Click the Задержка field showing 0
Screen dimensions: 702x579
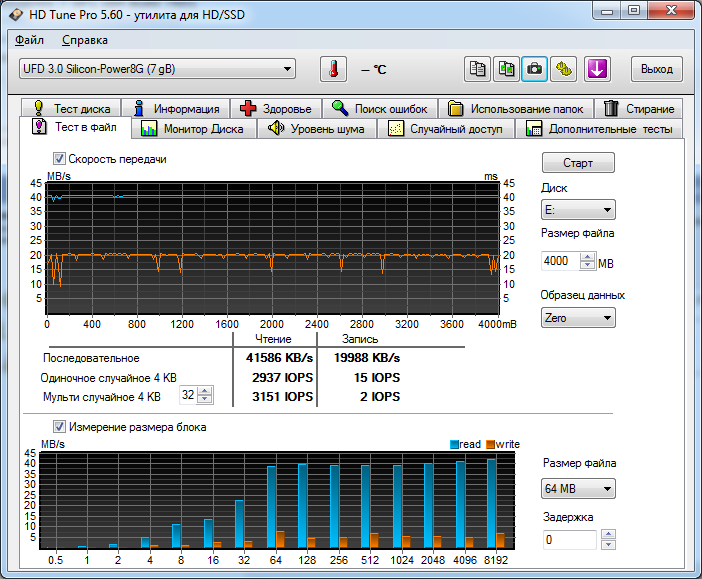coord(569,540)
